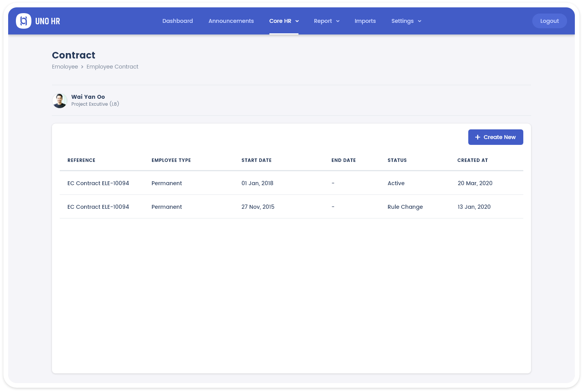Expand the Core HR dropdown chevron

(x=297, y=21)
